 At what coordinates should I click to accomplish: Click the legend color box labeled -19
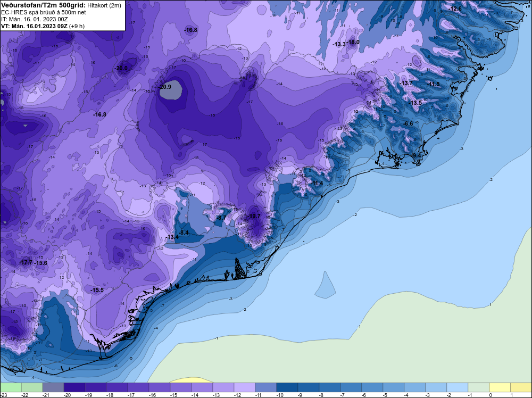[96, 387]
